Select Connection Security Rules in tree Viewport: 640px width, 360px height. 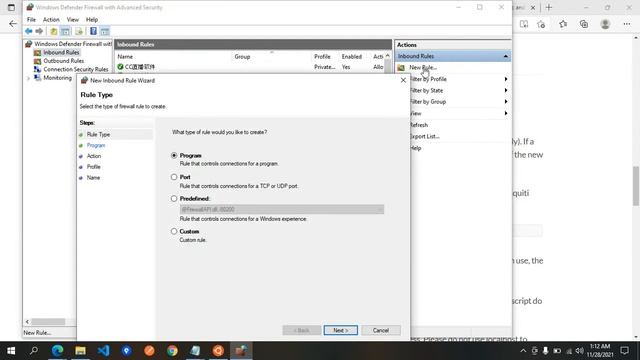(x=76, y=69)
